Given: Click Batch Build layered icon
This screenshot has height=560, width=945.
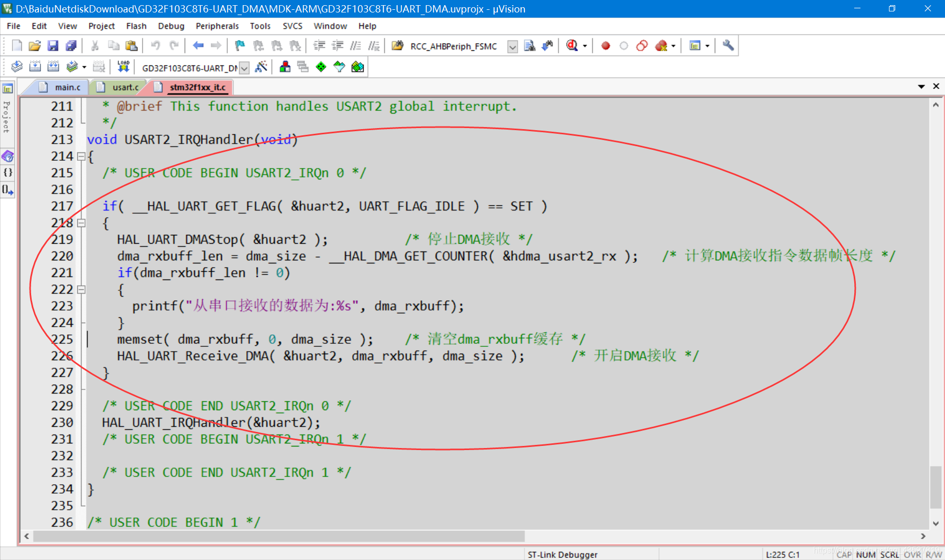Looking at the screenshot, I should [x=72, y=66].
